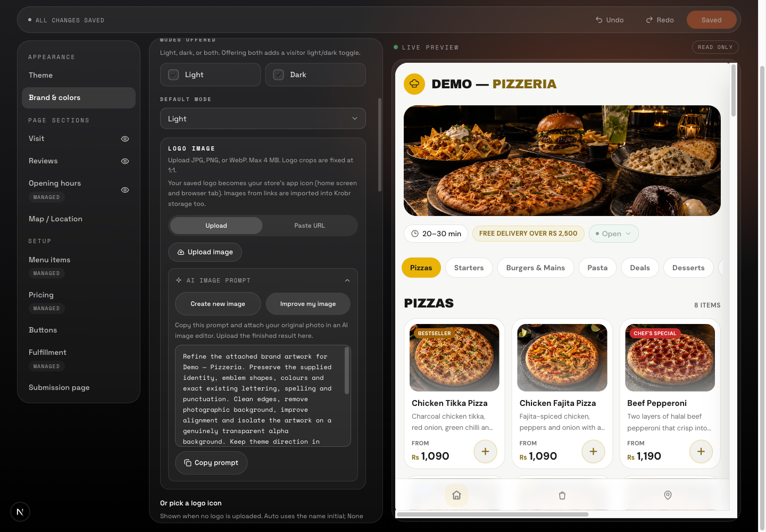Hide the Visit section with eye icon
This screenshot has height=532, width=766.
pyautogui.click(x=125, y=139)
